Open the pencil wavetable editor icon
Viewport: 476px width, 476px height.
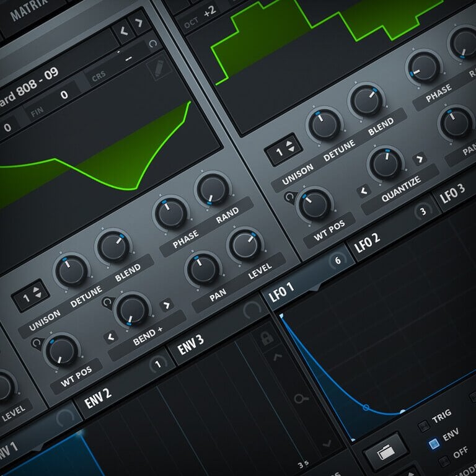click(x=159, y=68)
